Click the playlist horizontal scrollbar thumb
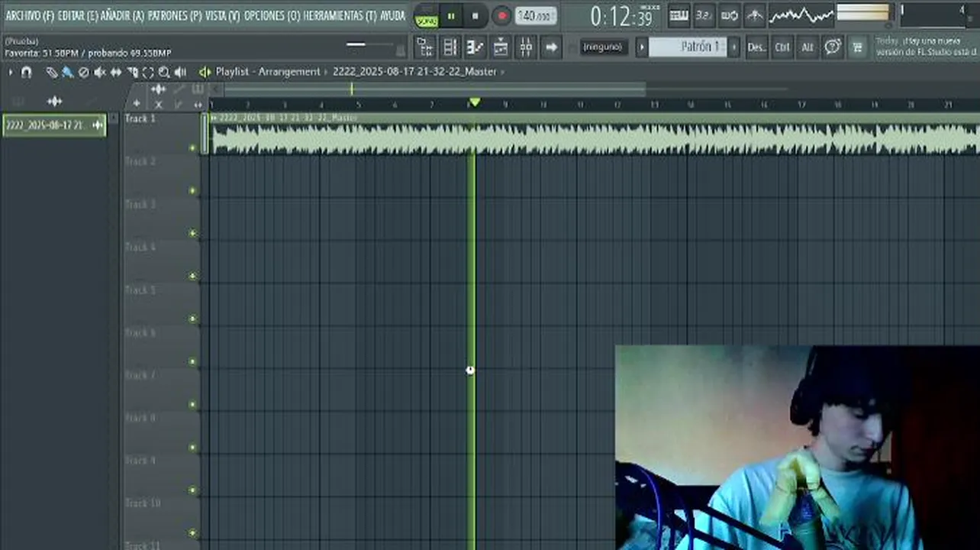The height and width of the screenshot is (550, 980). pyautogui.click(x=435, y=89)
